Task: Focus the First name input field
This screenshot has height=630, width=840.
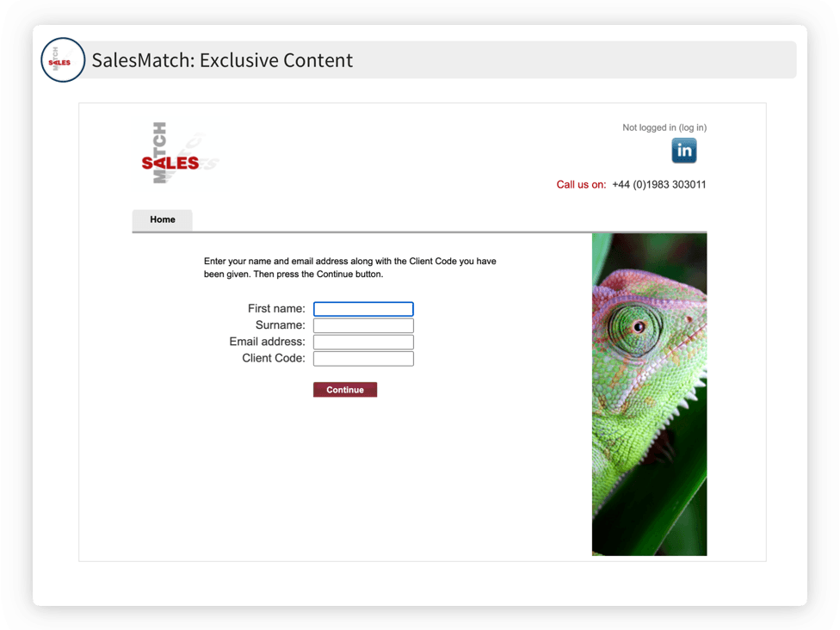Action: (363, 309)
